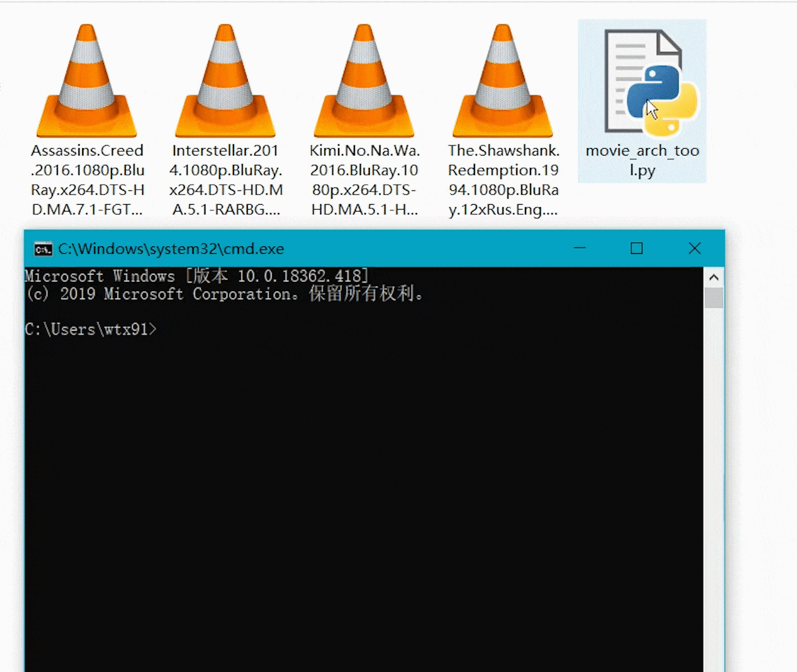
Task: Open the cmd.exe system menu icon
Action: (43, 250)
